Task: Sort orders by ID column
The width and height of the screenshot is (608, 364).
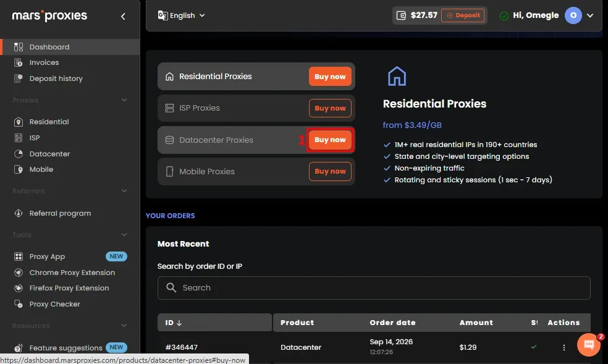Action: click(x=214, y=323)
